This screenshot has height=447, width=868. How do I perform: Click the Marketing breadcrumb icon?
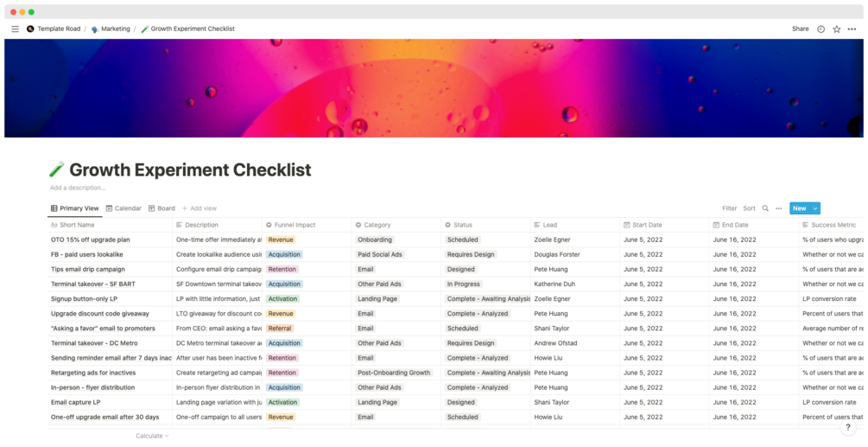coord(95,29)
